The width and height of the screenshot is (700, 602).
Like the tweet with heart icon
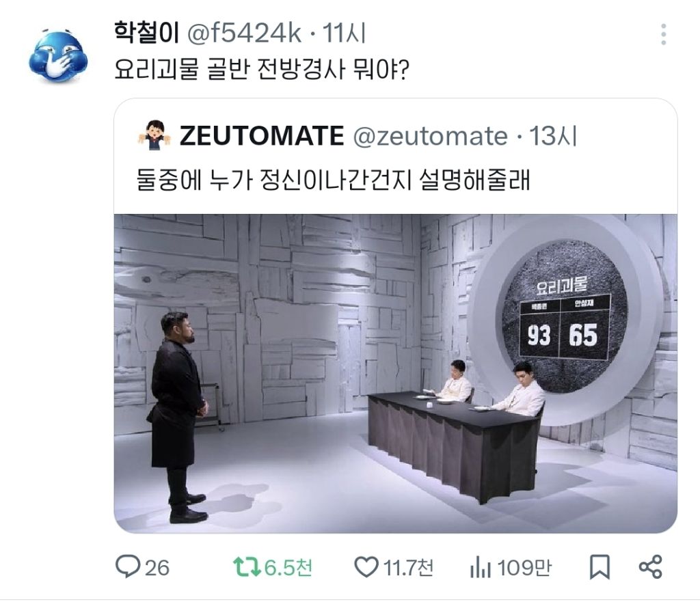click(x=366, y=567)
